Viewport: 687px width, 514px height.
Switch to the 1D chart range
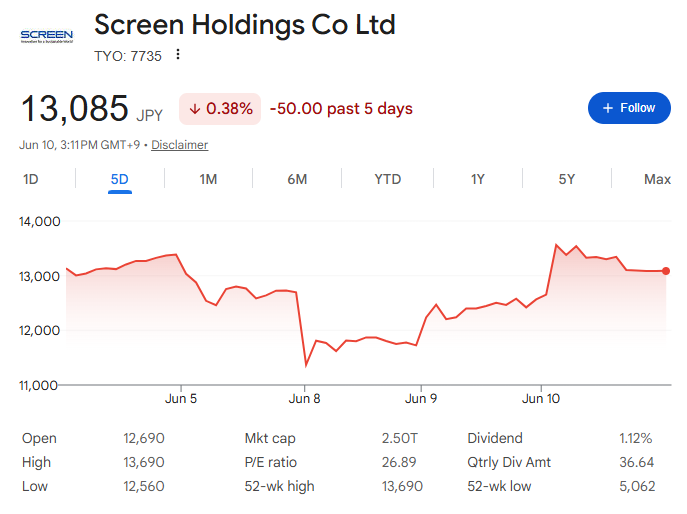click(31, 179)
